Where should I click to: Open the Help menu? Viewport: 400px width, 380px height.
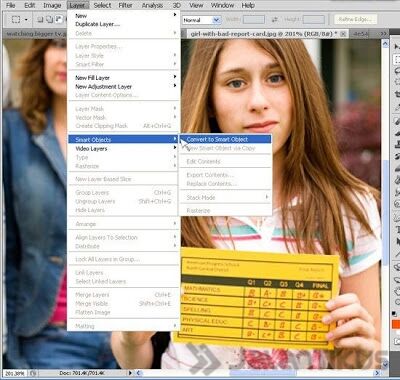tap(248, 5)
